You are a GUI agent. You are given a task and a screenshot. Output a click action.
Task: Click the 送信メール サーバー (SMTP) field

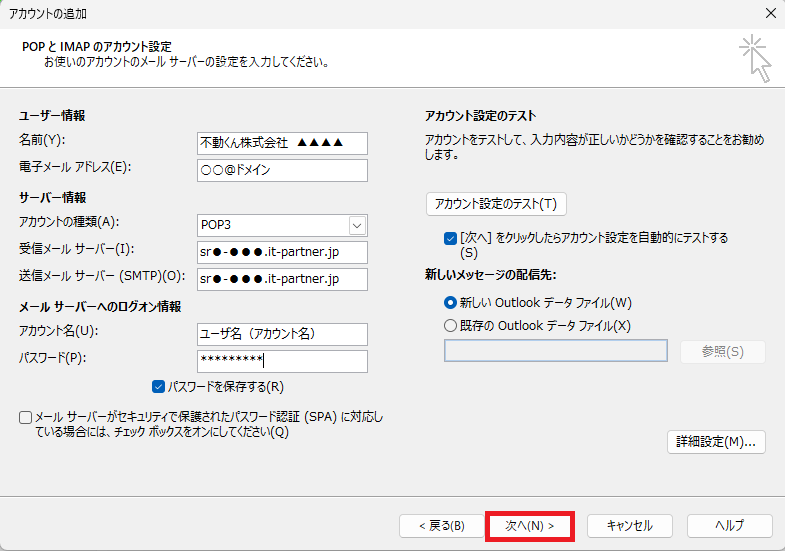click(x=282, y=279)
